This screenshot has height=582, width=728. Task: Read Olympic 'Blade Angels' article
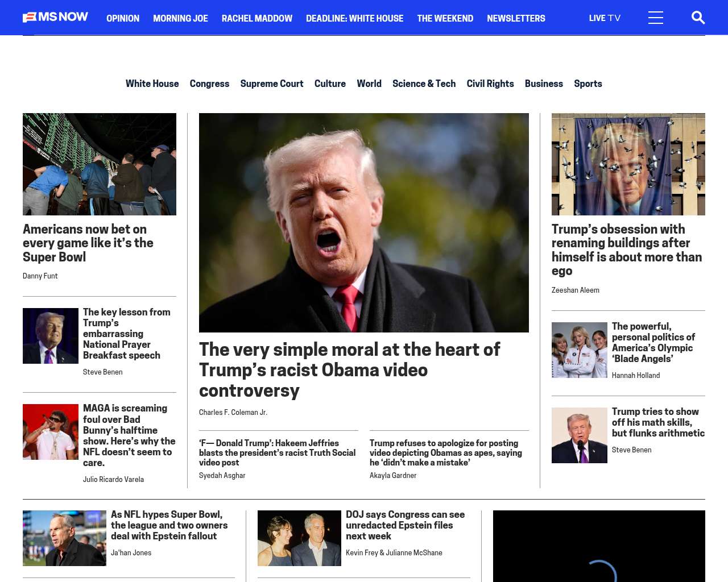654,343
